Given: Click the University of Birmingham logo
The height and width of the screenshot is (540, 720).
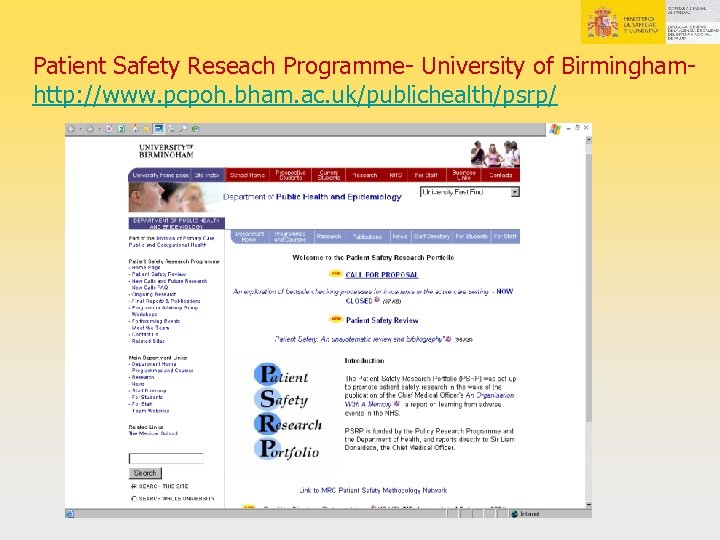Looking at the screenshot, I should pos(166,151).
